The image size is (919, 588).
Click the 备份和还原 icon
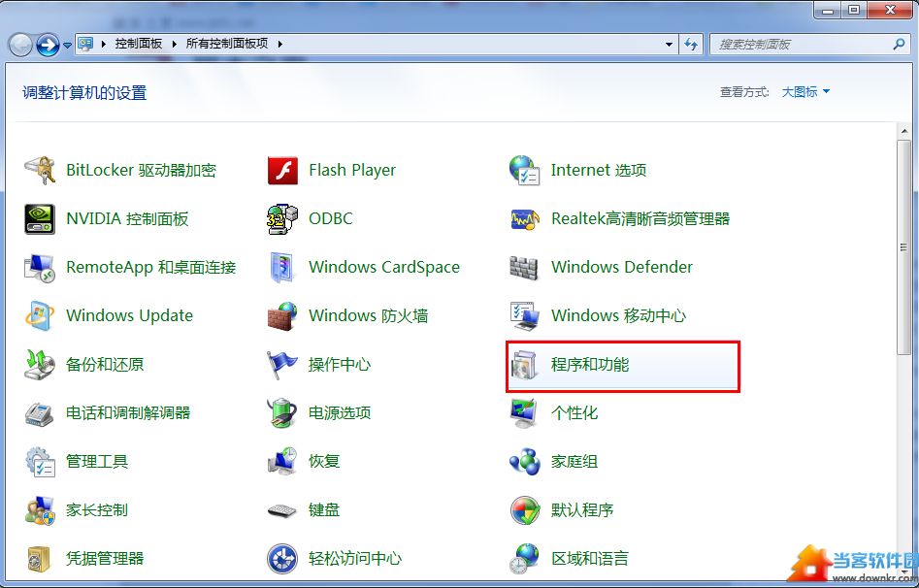pos(39,365)
